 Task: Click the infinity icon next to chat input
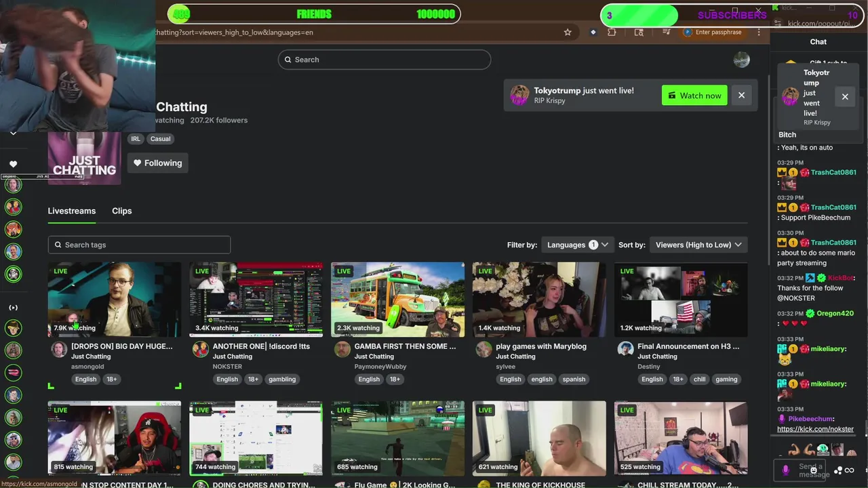850,470
